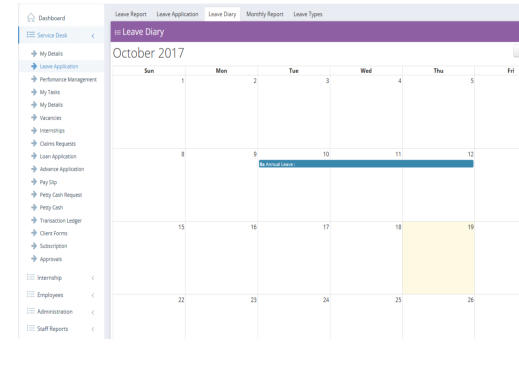The height and width of the screenshot is (367, 519).
Task: Open Pay Slip in sidebar
Action: [x=48, y=182]
